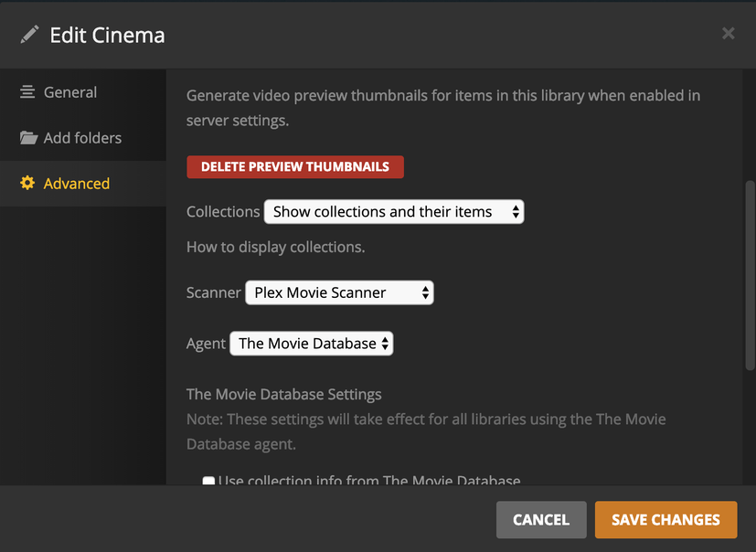Enable Use collection info checkbox
This screenshot has width=756, height=552.
tap(208, 482)
